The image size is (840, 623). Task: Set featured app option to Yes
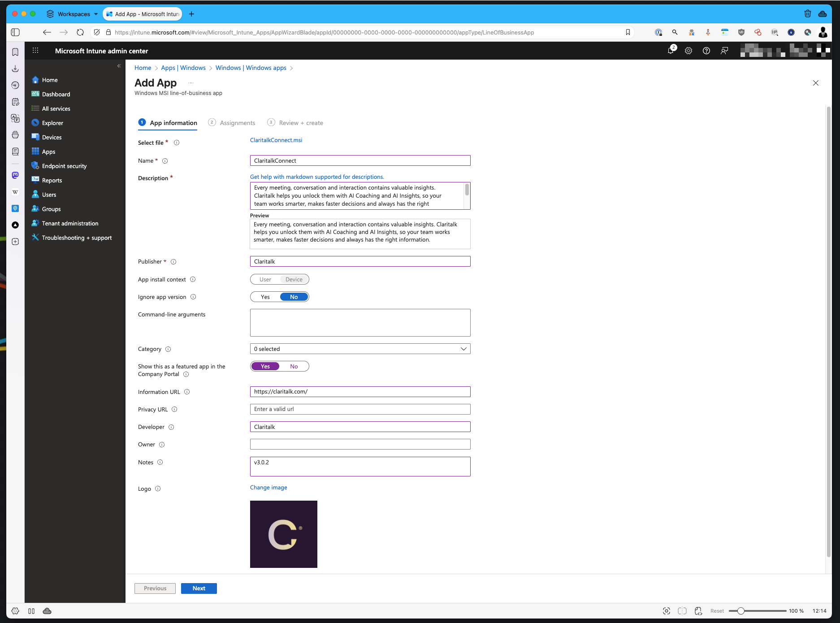pos(265,366)
